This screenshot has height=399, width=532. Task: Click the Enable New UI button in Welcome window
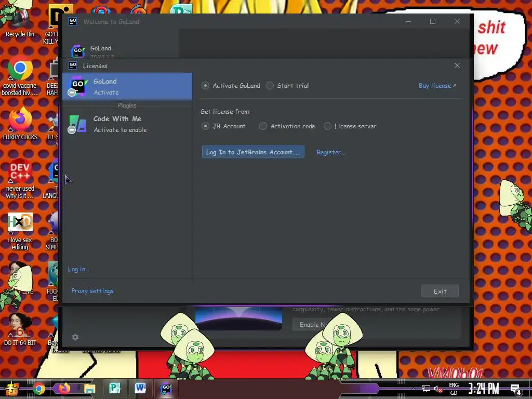point(311,325)
